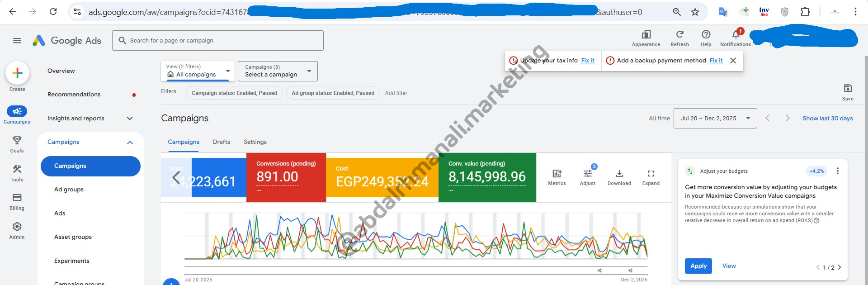
Task: Open the date range dropdown
Action: (715, 119)
